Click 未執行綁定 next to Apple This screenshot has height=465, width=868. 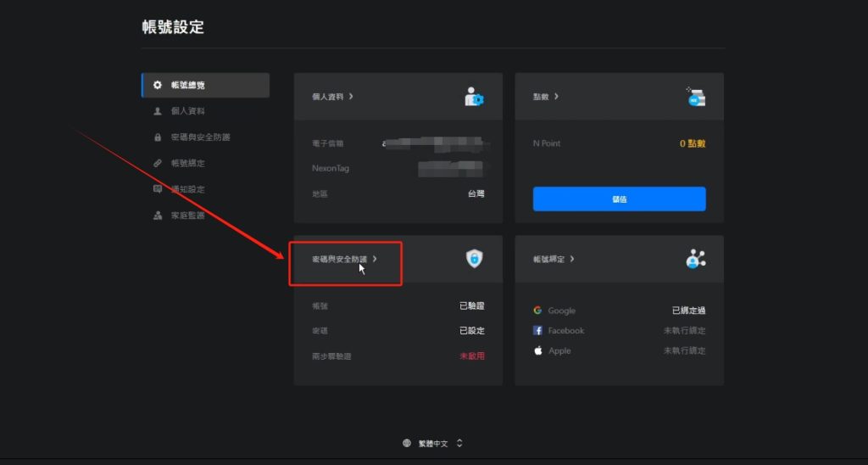coord(685,350)
